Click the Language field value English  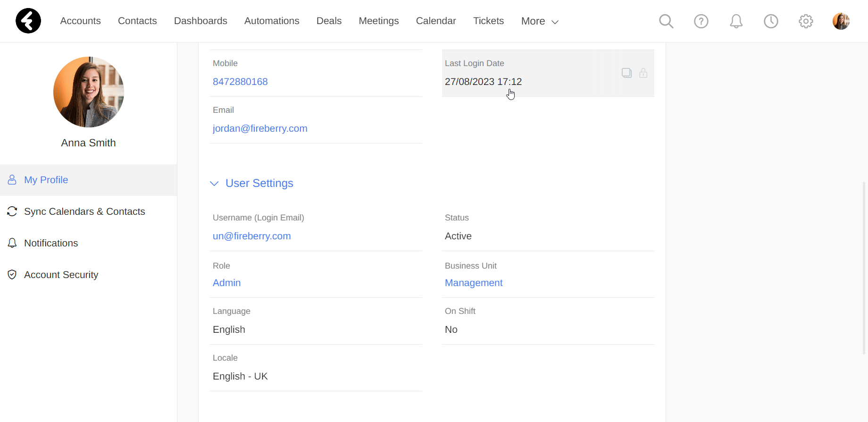[x=229, y=329]
